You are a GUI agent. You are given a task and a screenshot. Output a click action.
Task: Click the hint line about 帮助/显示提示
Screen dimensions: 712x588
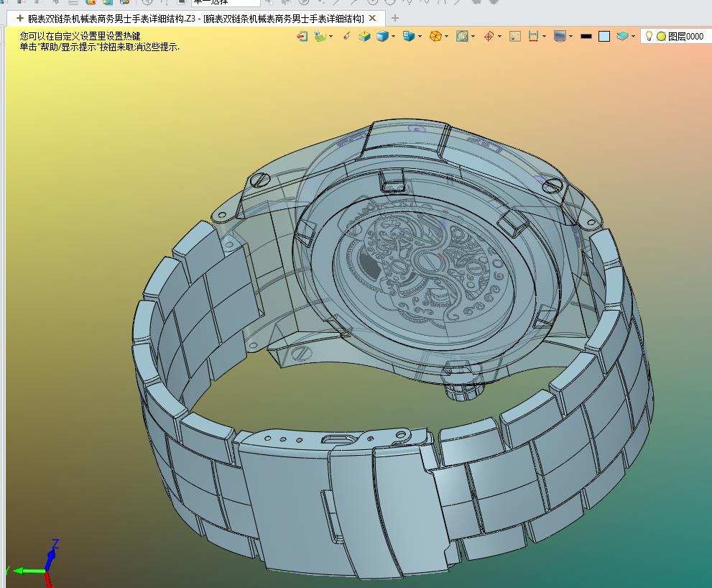point(99,46)
